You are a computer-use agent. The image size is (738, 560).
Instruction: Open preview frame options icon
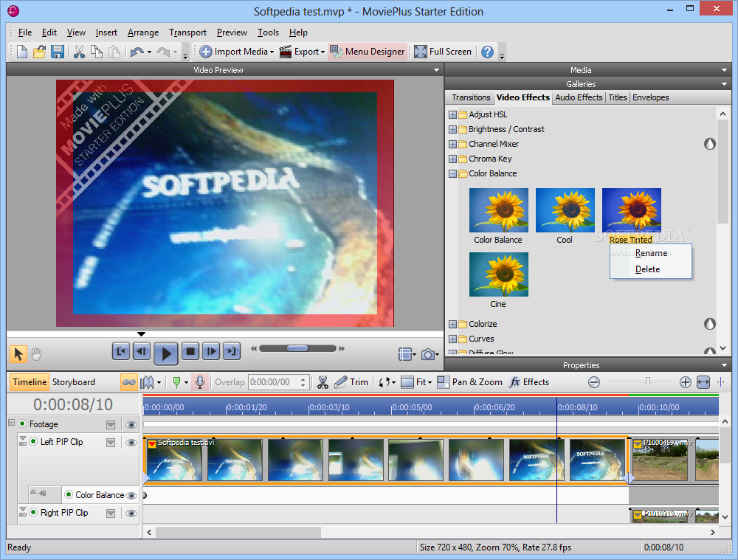point(405,354)
